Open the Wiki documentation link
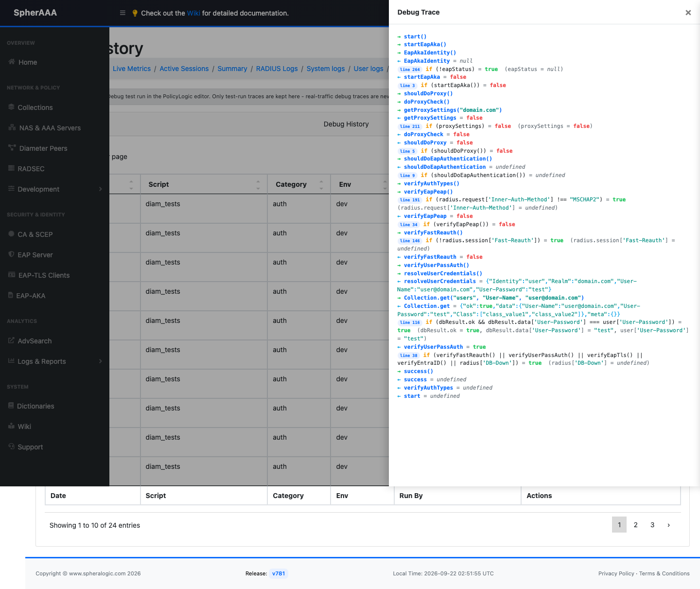The height and width of the screenshot is (589, 700). tap(193, 13)
